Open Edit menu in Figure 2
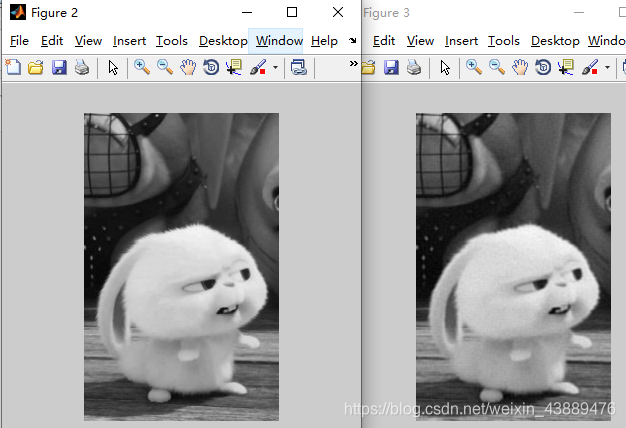626x428 pixels. 52,41
